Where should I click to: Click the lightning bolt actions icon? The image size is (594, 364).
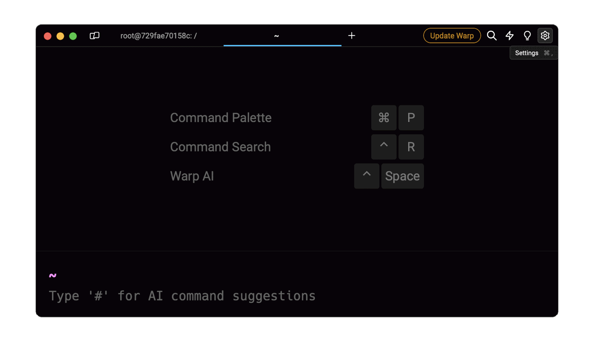[509, 36]
